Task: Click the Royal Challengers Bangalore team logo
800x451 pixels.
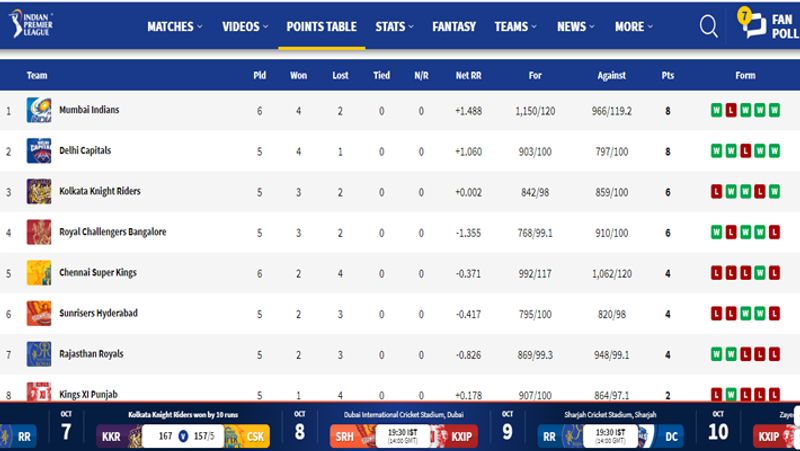Action: [x=39, y=232]
